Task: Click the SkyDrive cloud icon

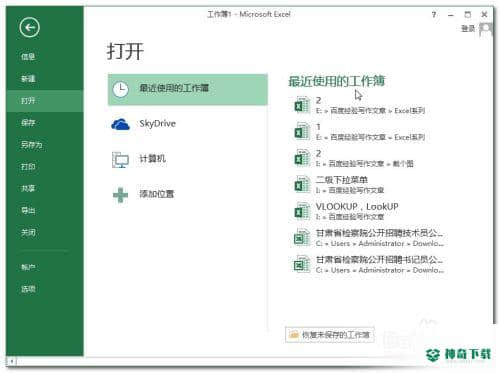Action: 120,124
